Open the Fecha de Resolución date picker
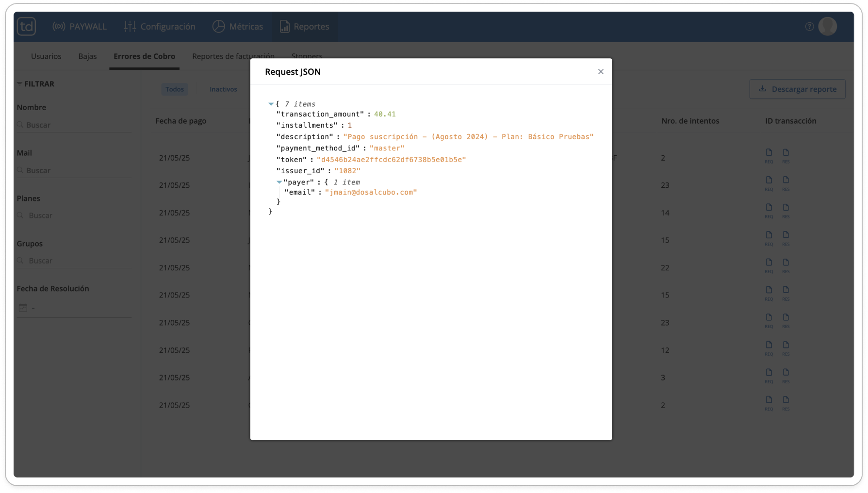This screenshot has height=493, width=868. click(x=74, y=308)
